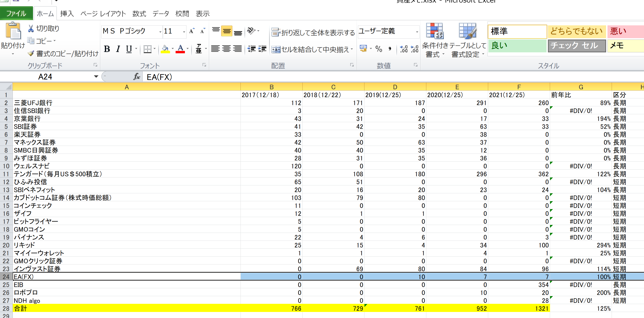
Task: Click the Percent Style icon
Action: [x=379, y=49]
